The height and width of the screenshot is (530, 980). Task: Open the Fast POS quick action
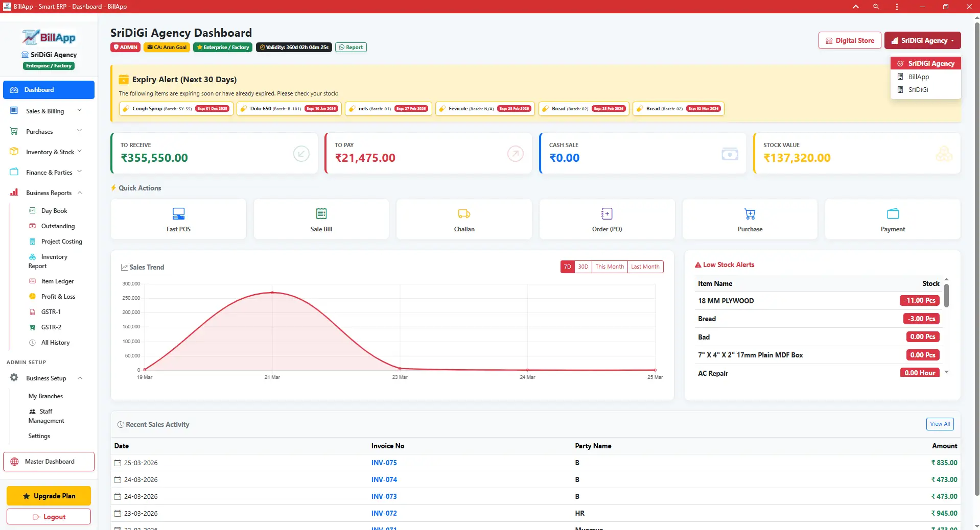pyautogui.click(x=178, y=219)
